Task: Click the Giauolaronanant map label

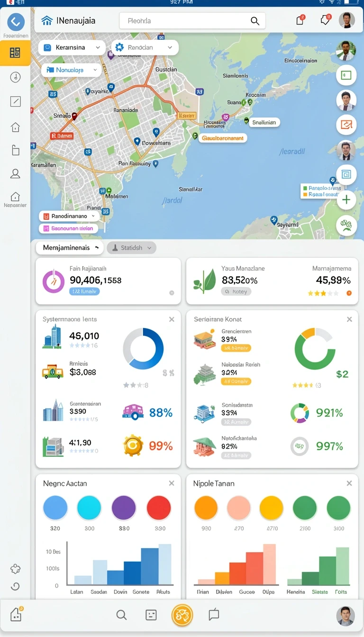Action: click(223, 138)
